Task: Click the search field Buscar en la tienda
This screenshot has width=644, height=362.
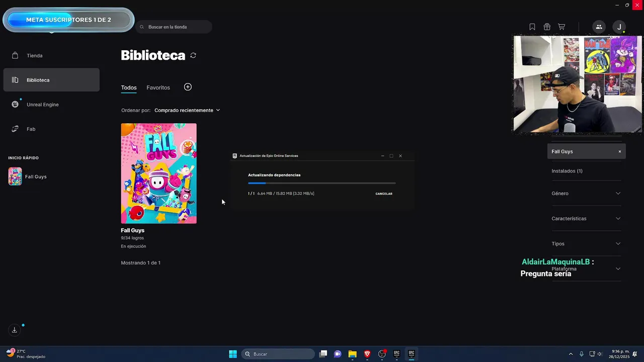Action: pos(174,27)
